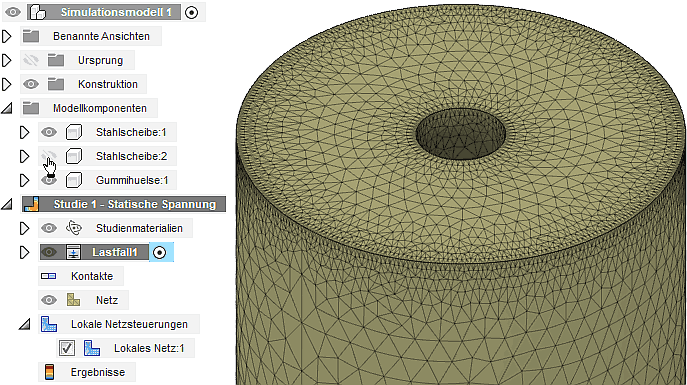Click the Studienmaterialien materials icon
This screenshot has height=385, width=687.
click(74, 228)
